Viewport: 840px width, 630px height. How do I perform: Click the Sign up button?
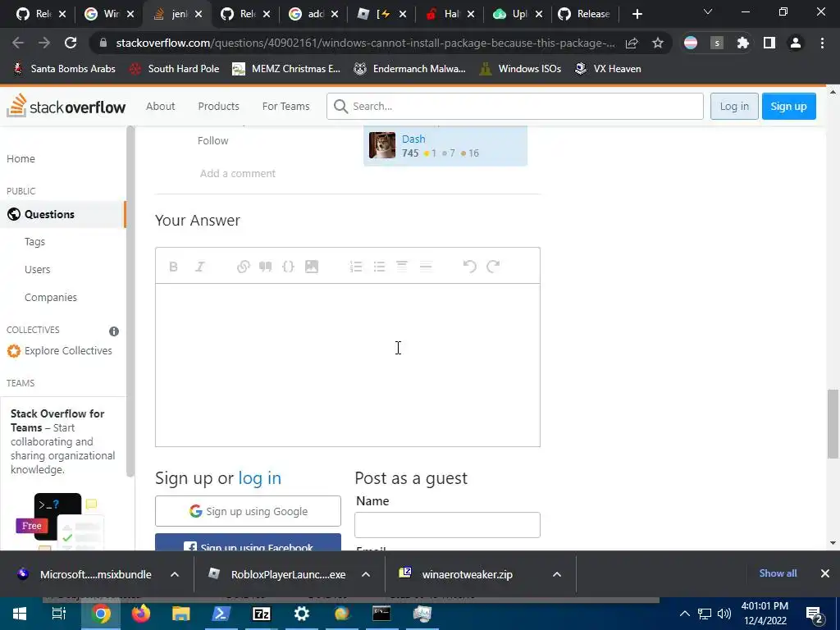788,106
